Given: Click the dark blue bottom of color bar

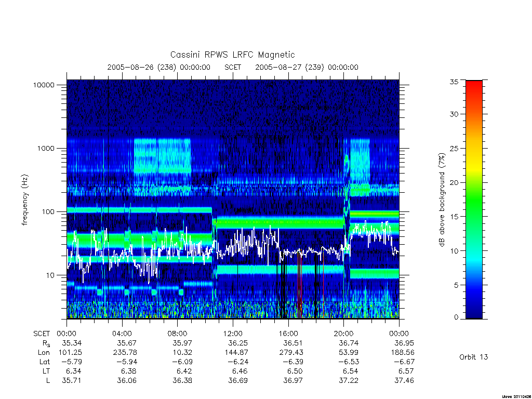Looking at the screenshot, I should click(x=474, y=312).
